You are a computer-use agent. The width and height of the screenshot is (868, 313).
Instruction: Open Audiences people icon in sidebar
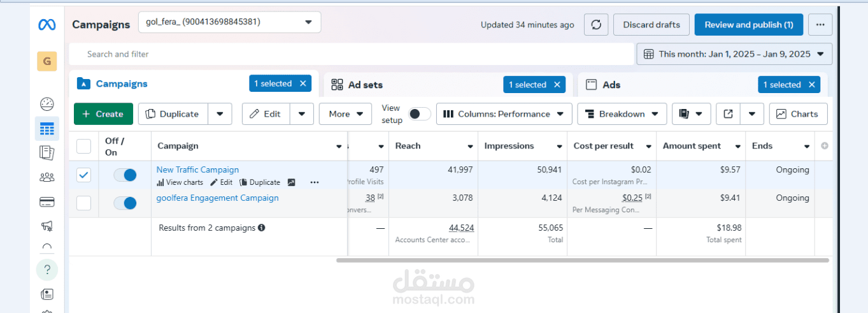click(46, 177)
